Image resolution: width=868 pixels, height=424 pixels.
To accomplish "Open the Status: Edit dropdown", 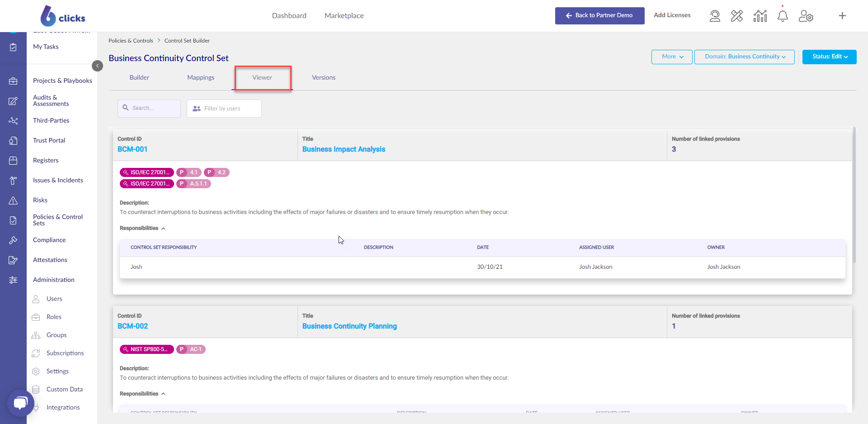I will (x=829, y=57).
